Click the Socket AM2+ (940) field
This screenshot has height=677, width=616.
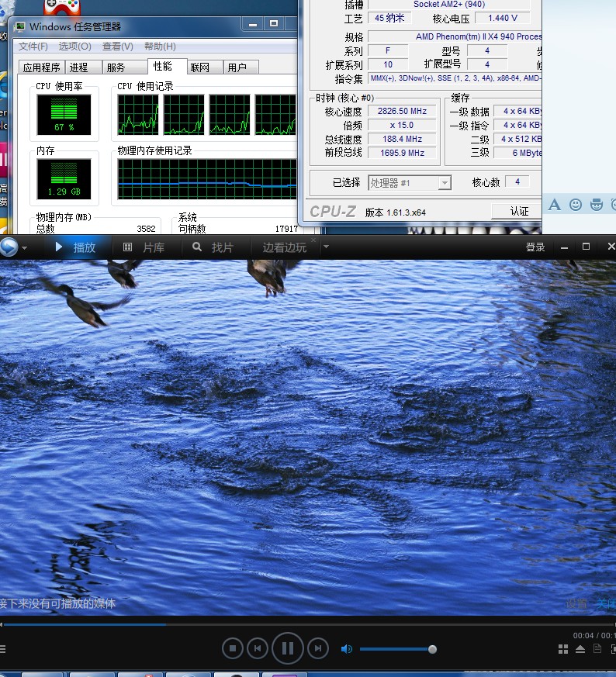[x=449, y=5]
